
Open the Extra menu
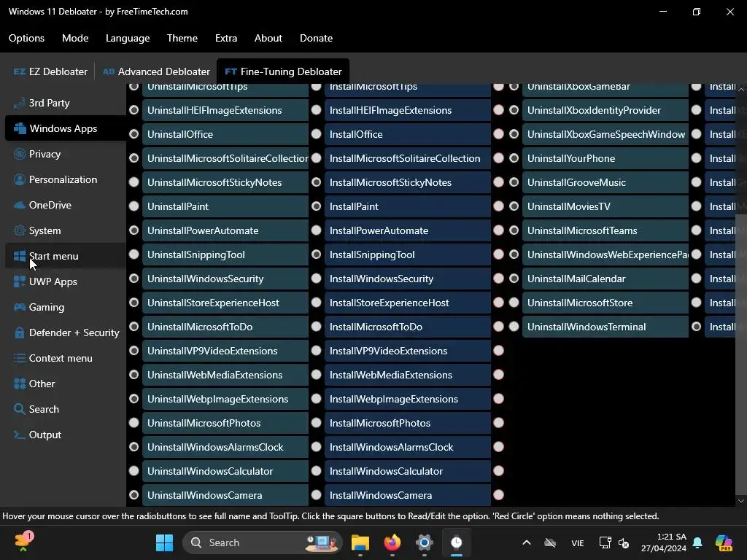coord(226,38)
